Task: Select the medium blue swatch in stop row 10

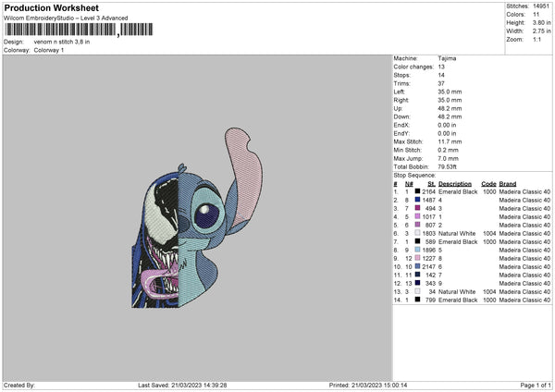Action: click(418, 266)
